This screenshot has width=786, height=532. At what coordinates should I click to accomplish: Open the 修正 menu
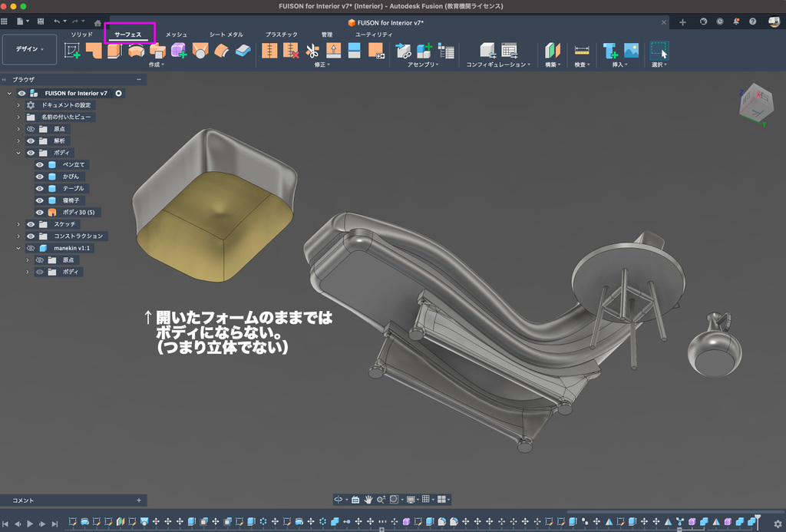point(323,65)
